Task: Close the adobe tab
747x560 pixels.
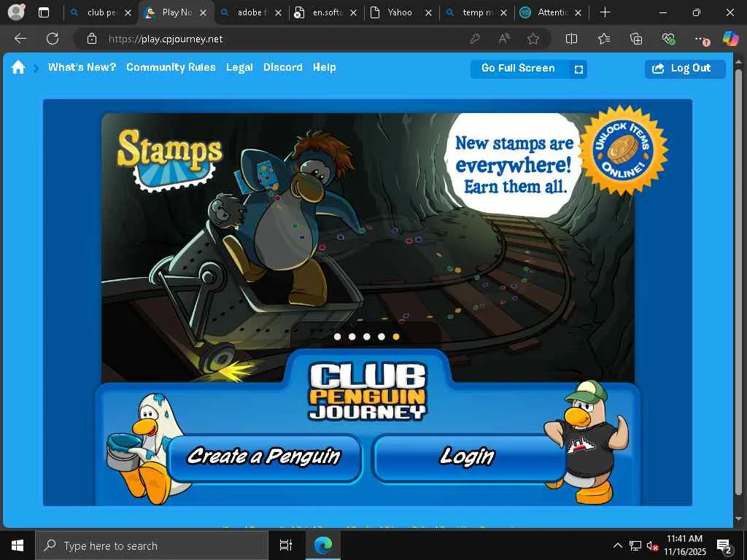Action: pyautogui.click(x=278, y=13)
